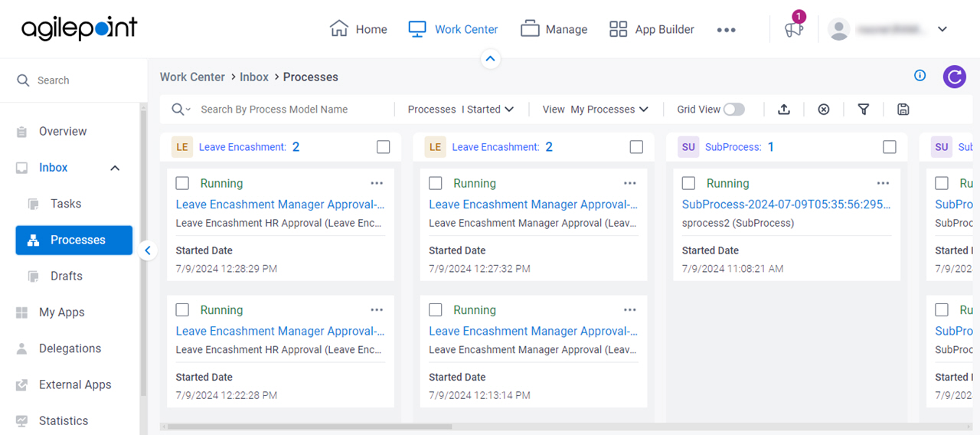Check the card started 12:22:28 PM
980x435 pixels.
coord(182,309)
